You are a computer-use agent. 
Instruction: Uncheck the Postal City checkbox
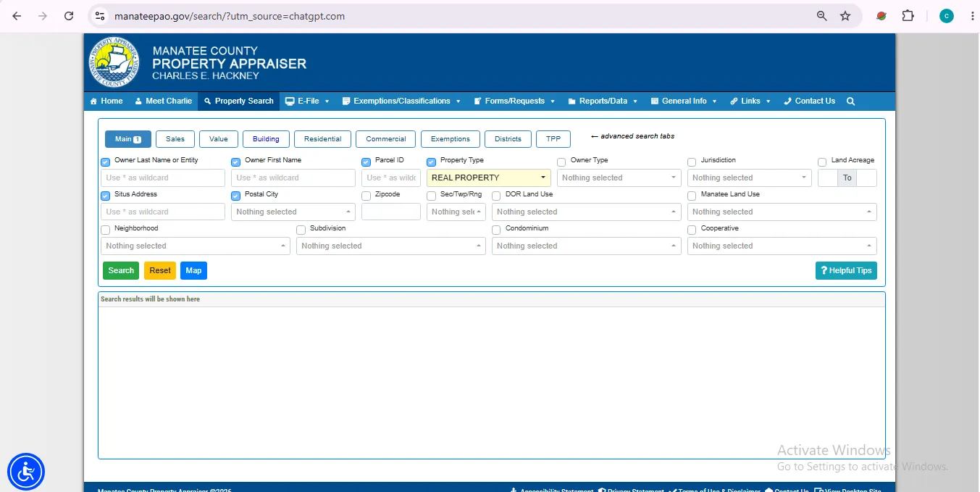point(236,196)
